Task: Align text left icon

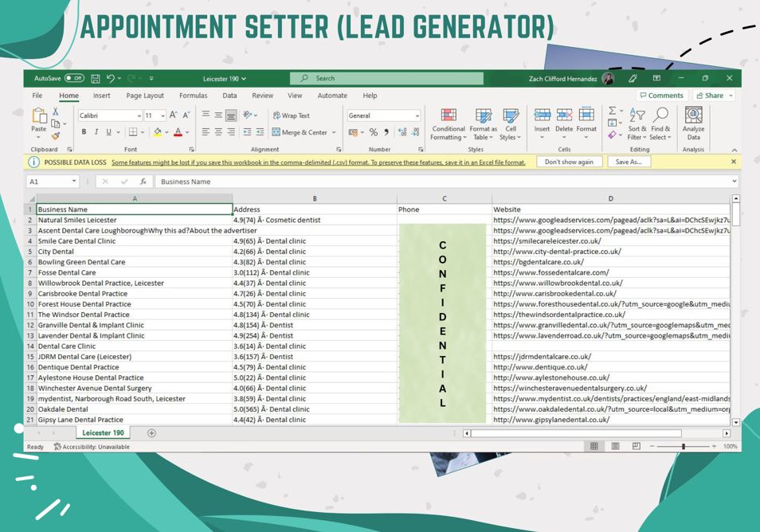Action: (206, 131)
